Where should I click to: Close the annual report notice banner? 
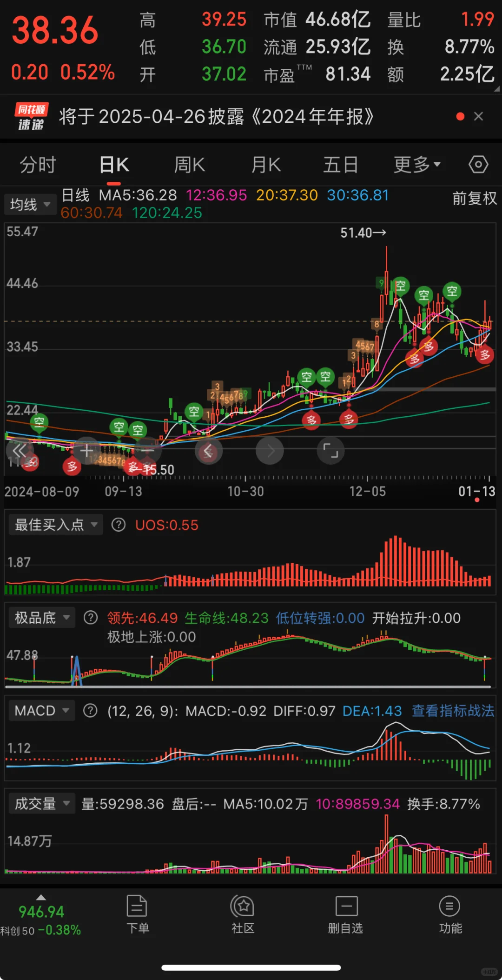(x=478, y=116)
